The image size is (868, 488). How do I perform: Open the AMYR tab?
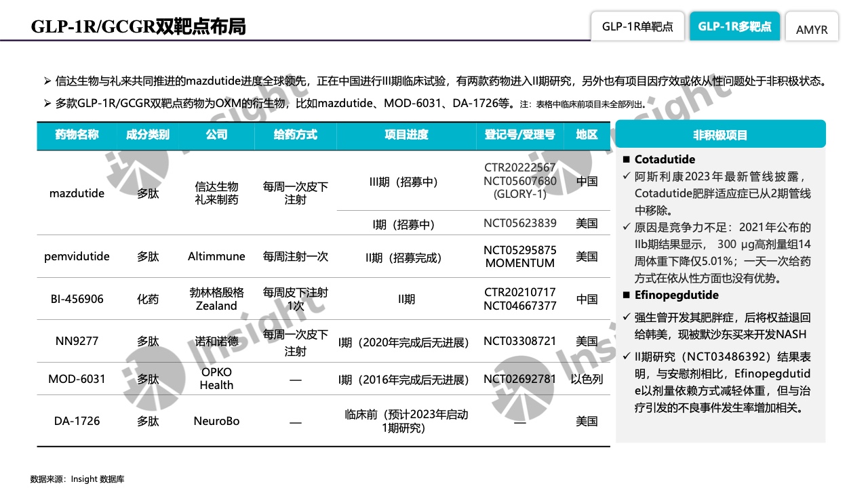point(812,29)
